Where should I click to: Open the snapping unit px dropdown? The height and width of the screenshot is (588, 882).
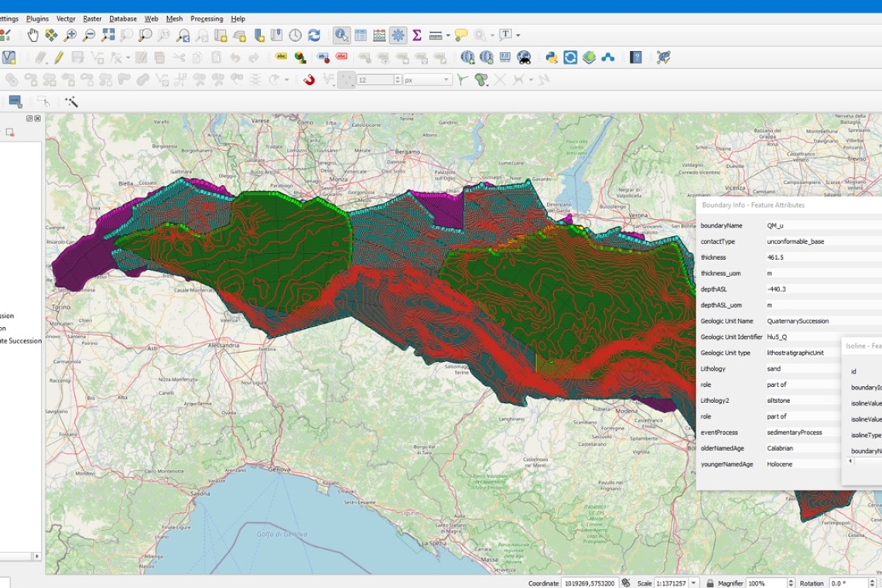[x=428, y=80]
